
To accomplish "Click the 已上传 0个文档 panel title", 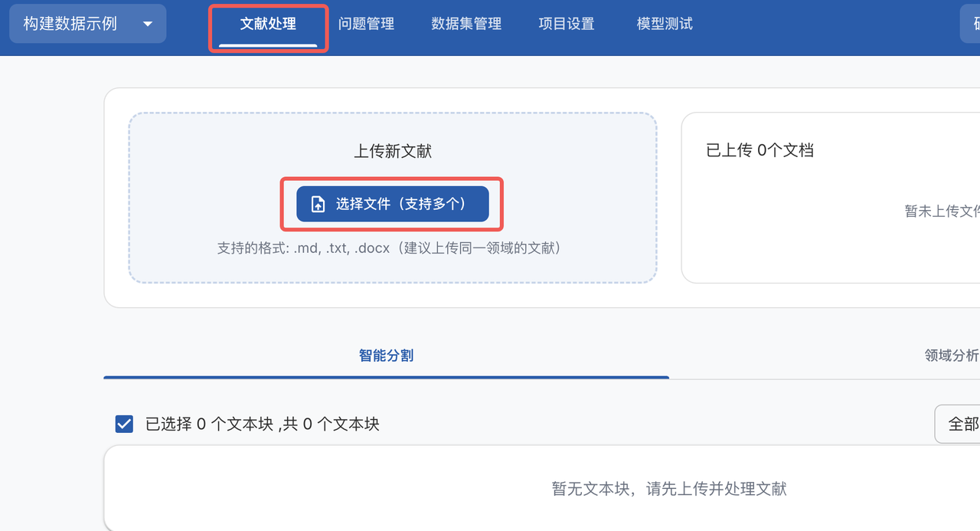I will pyautogui.click(x=759, y=150).
